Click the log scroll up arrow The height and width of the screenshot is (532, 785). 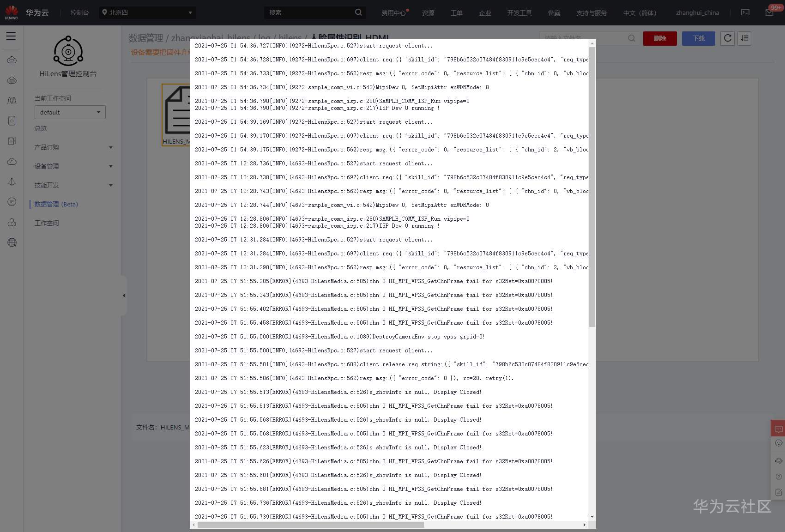point(592,43)
